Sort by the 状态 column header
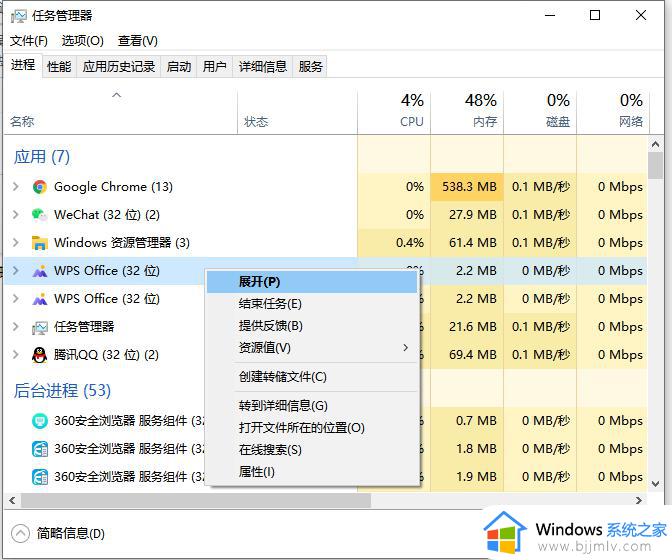Screen dimensions: 672x560 tap(297, 112)
